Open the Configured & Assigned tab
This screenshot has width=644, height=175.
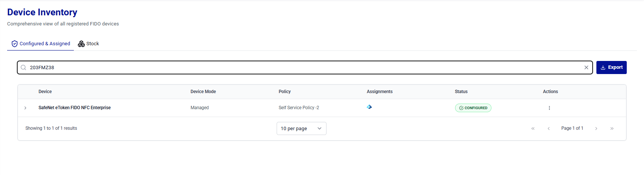click(x=40, y=44)
